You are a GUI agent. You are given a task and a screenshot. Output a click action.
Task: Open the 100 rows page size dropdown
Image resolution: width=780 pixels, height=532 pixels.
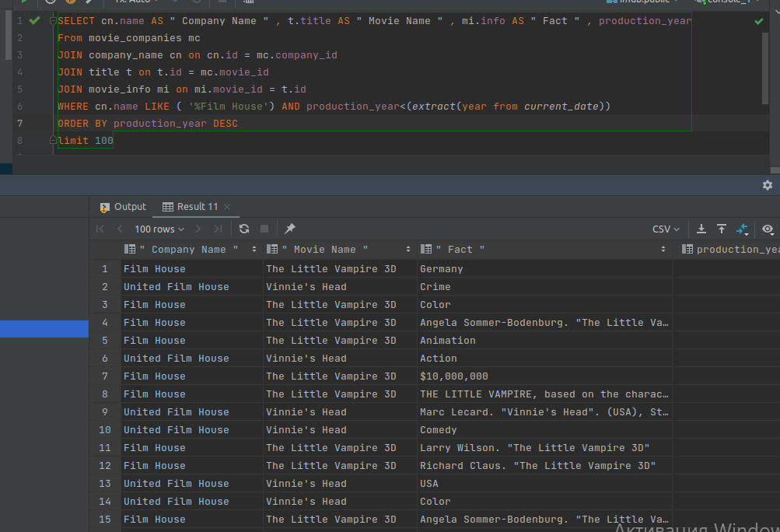click(159, 229)
